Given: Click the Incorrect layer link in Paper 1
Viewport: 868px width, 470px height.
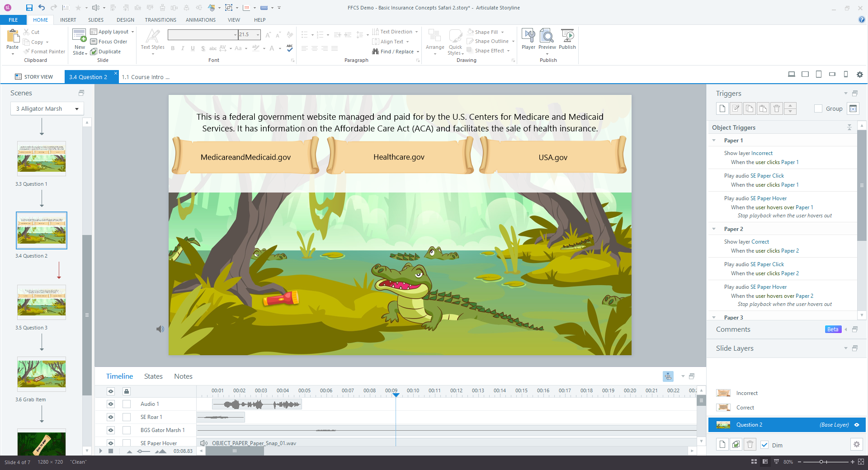Looking at the screenshot, I should click(x=762, y=153).
